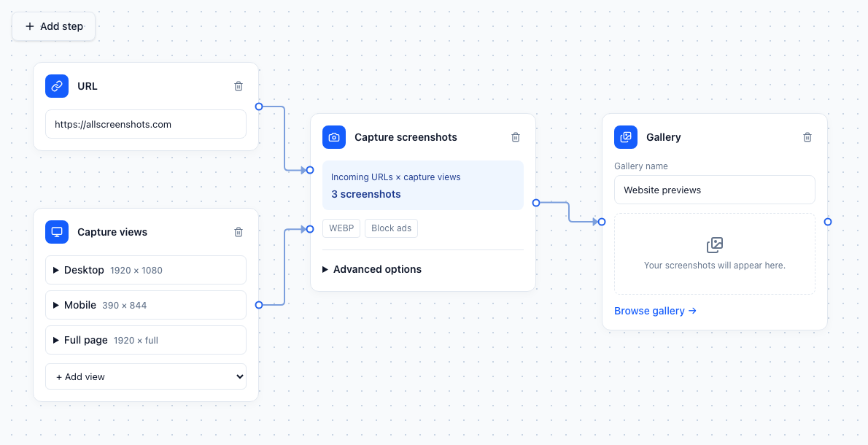868x445 pixels.
Task: Click the Gallery name label
Action: pyautogui.click(x=641, y=166)
